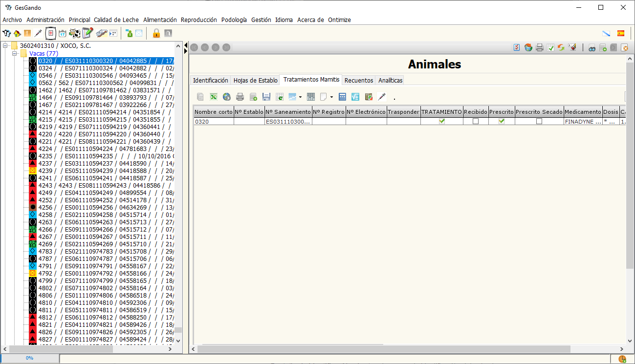635x364 pixels.
Task: Click the syringe icon in main toolbar
Action: click(38, 33)
